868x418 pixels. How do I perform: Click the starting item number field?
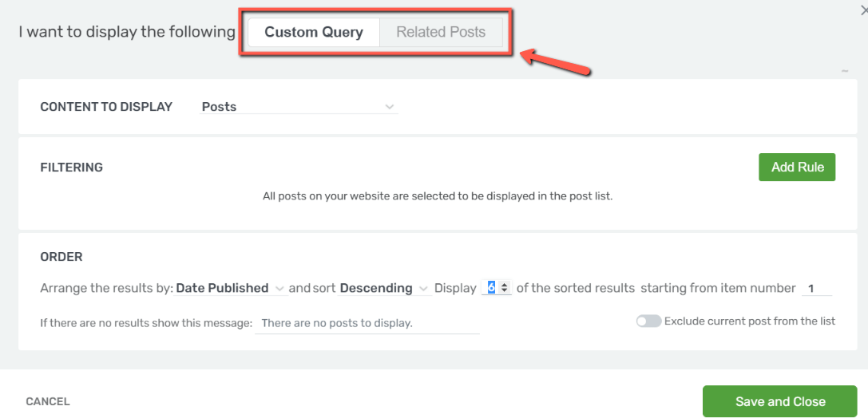[x=817, y=288]
